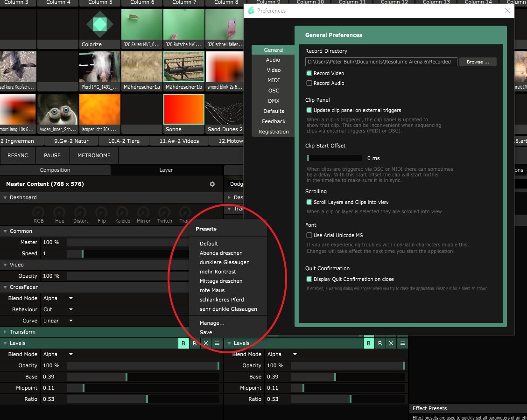Click the Clip Start Offset slider
The image size is (527, 420).
[334, 158]
